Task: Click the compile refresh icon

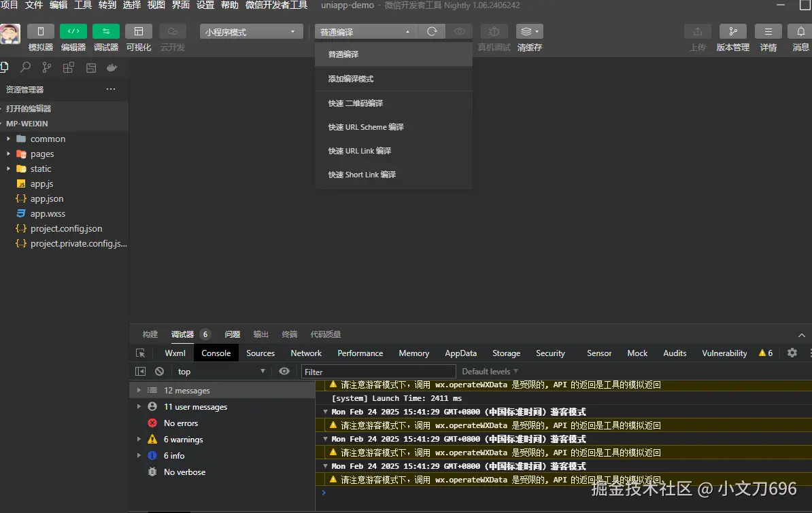Action: coord(432,31)
